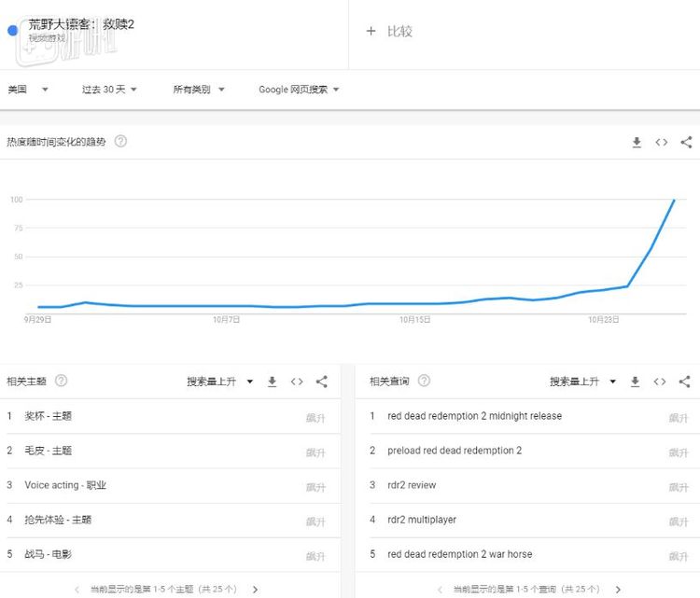Share the 相关主题 panel
Screen dimensions: 700x598
point(322,382)
